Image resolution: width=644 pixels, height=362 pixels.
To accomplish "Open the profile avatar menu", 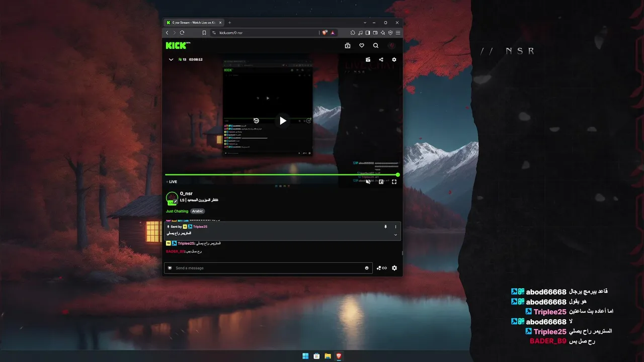I will [x=392, y=46].
